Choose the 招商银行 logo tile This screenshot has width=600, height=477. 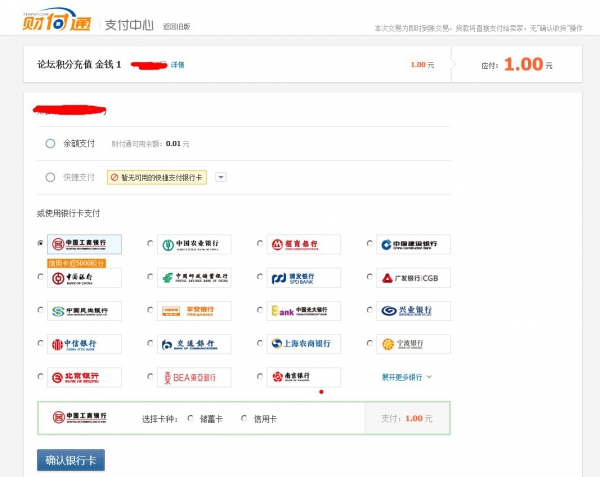303,244
